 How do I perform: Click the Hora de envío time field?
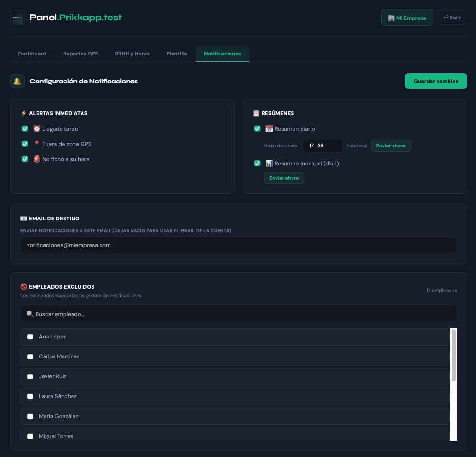pyautogui.click(x=322, y=146)
